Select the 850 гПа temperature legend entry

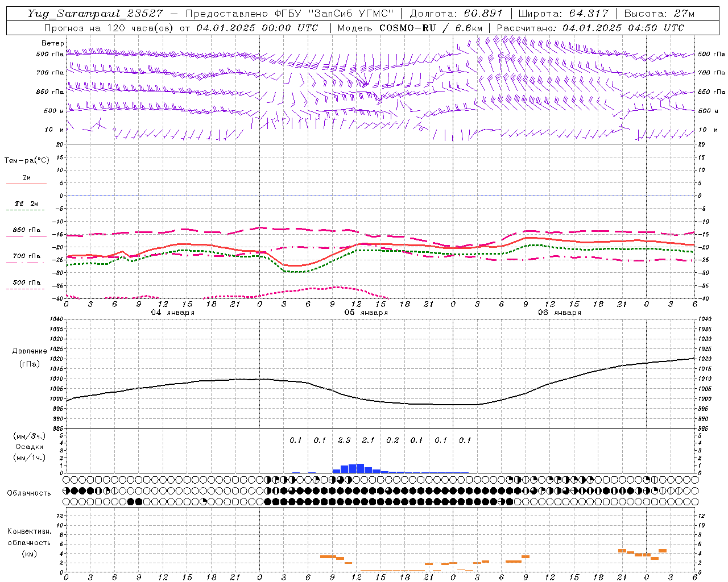pyautogui.click(x=26, y=230)
